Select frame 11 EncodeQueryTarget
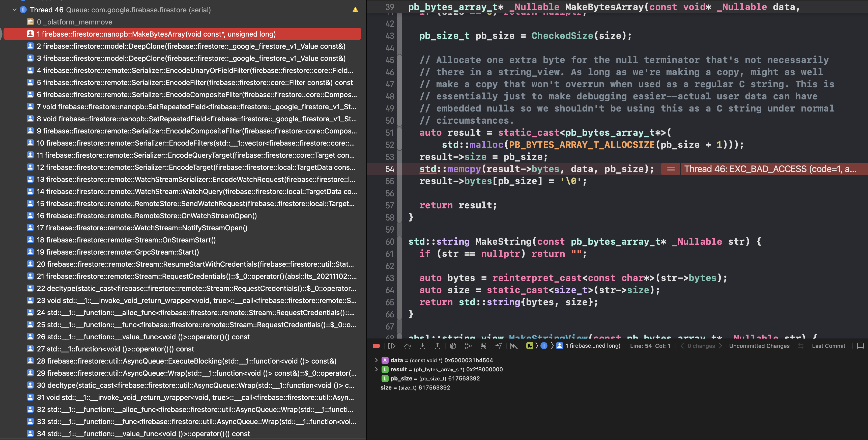This screenshot has width=868, height=440. coord(182,155)
